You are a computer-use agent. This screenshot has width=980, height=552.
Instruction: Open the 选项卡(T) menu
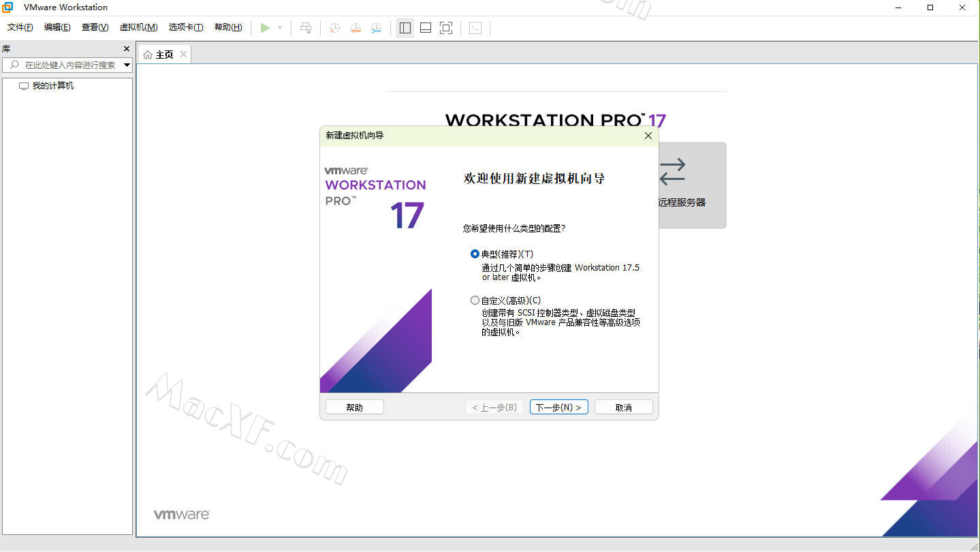point(186,27)
